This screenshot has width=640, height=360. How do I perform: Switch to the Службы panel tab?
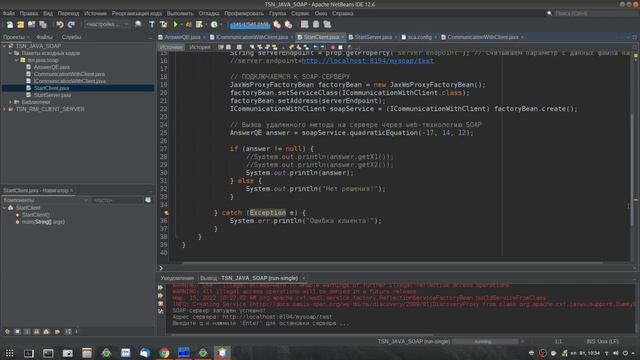(72, 37)
